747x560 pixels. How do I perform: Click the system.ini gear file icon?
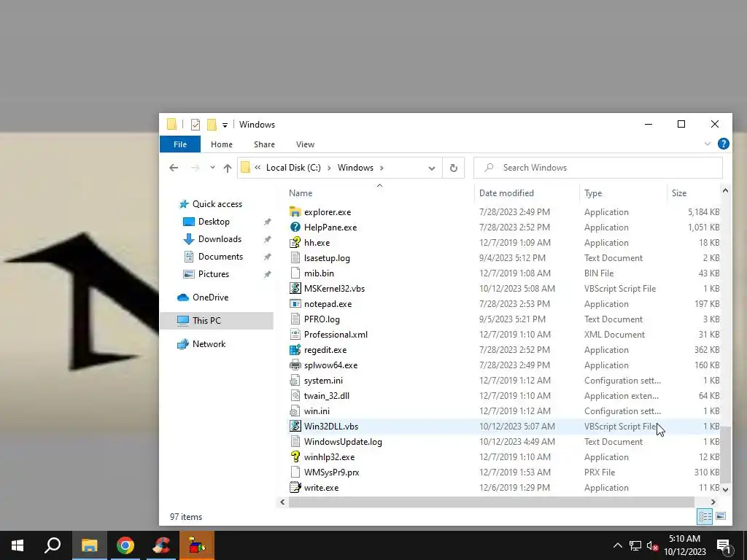295,381
